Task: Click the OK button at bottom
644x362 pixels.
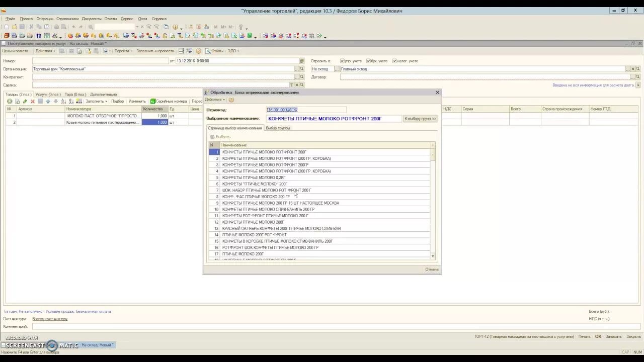Action: (598, 336)
